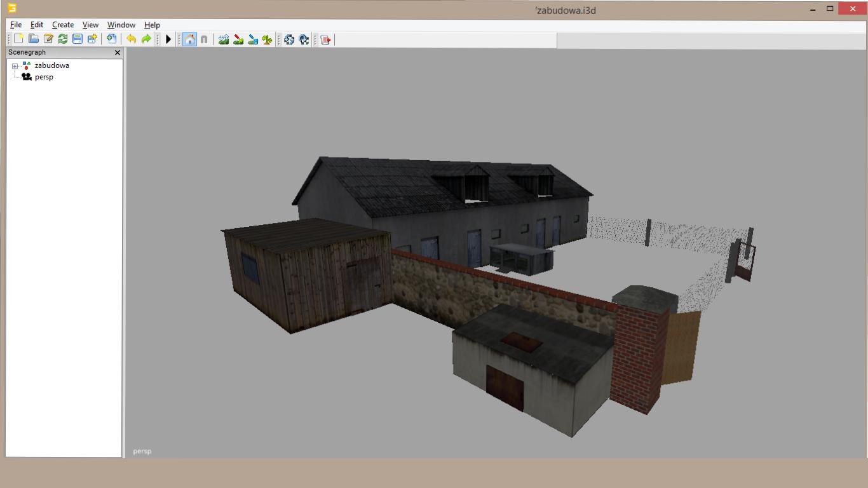Image resolution: width=868 pixels, height=488 pixels.
Task: Save the scene using the floppy disk icon
Action: coord(78,39)
